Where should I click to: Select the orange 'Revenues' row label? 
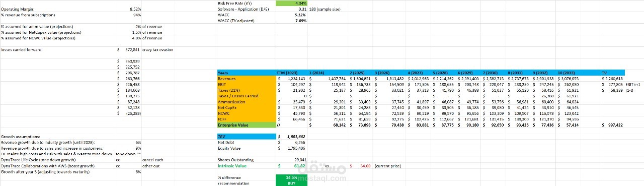247,79
